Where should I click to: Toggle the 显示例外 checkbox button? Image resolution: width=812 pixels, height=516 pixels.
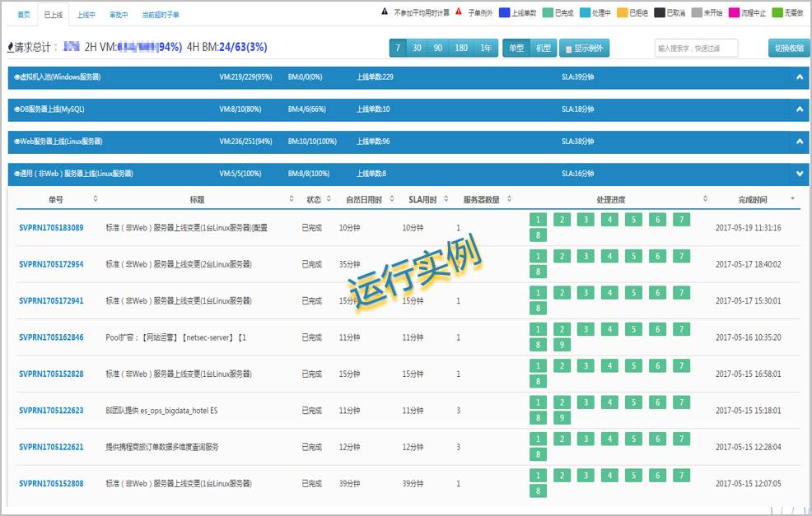[584, 48]
